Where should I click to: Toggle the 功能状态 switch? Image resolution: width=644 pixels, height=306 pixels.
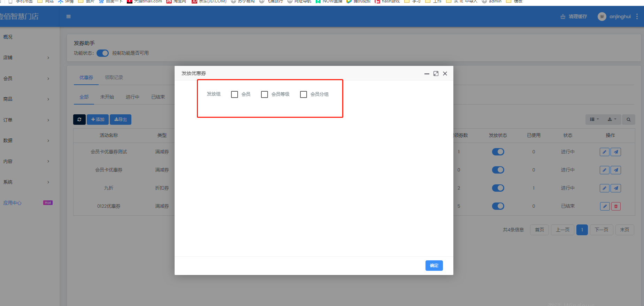click(x=102, y=53)
